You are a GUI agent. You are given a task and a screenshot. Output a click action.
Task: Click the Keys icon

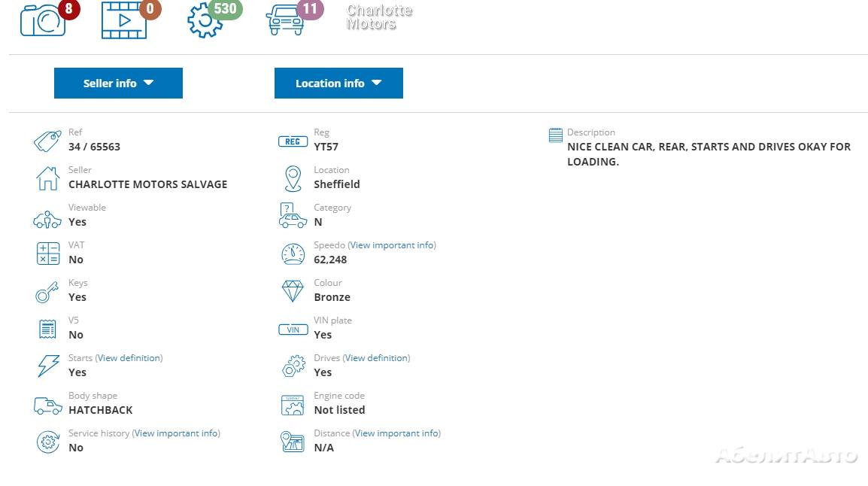tap(47, 291)
